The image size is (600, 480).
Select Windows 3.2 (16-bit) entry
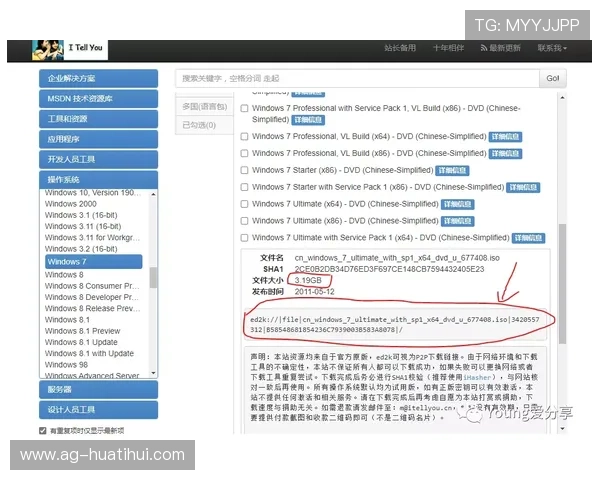coord(81,249)
